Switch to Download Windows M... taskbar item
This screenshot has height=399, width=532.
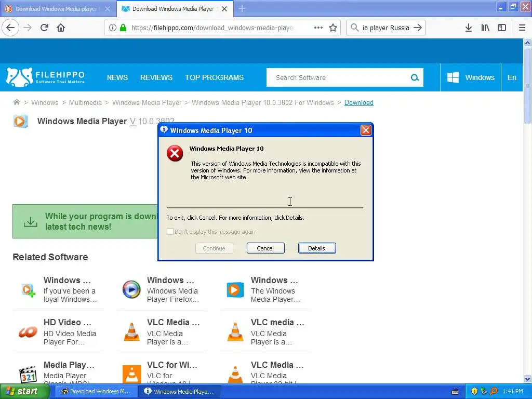96,391
